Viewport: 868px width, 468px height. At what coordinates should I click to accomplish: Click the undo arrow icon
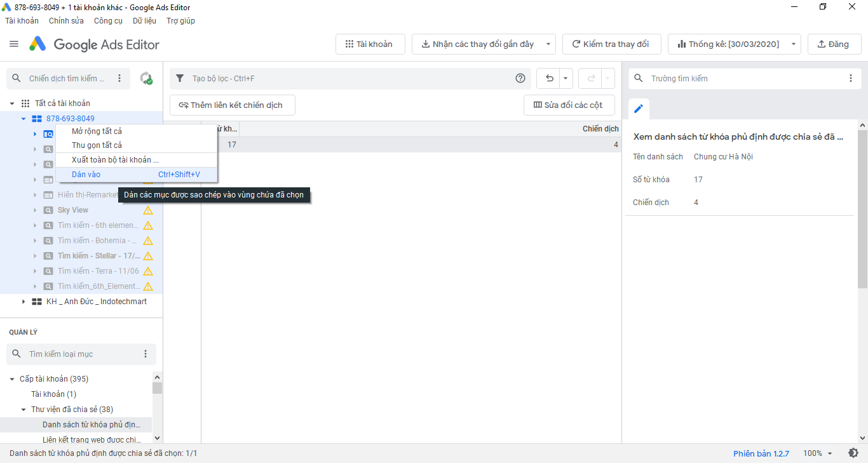pos(549,78)
